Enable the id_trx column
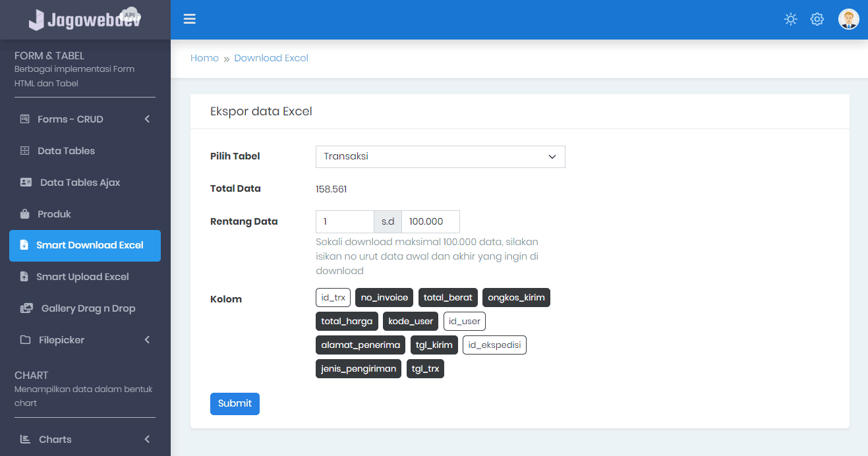Viewport: 868px width, 456px height. [333, 297]
